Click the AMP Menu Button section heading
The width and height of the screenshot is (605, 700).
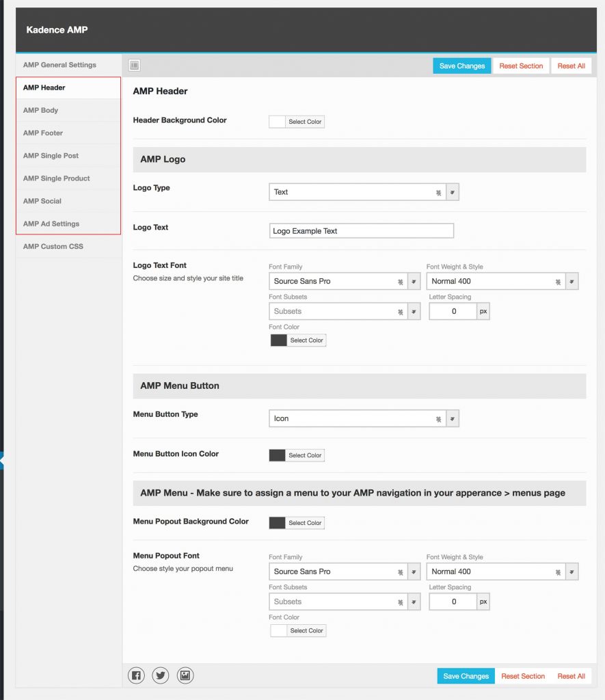180,386
